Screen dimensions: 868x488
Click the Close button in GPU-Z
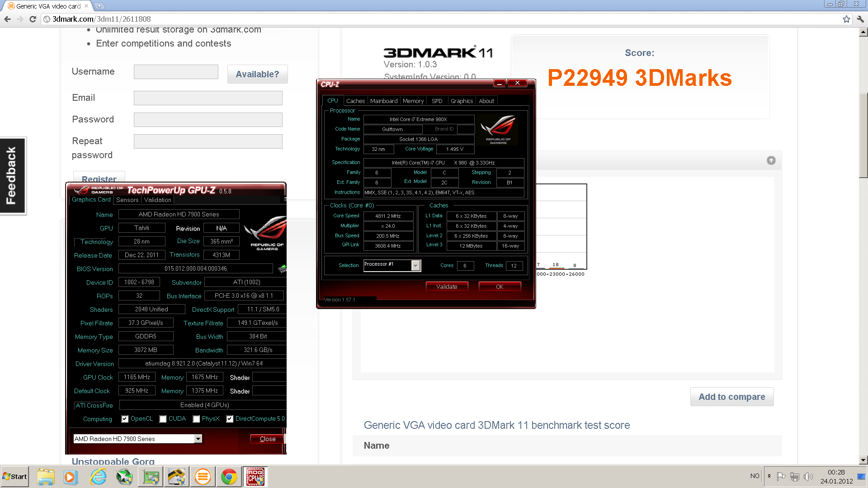coord(267,439)
